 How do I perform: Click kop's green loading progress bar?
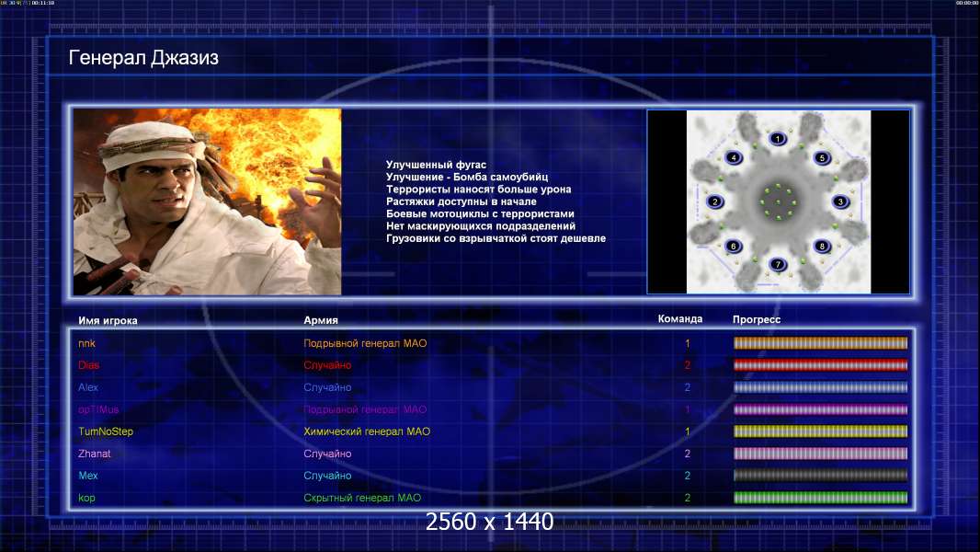[820, 498]
